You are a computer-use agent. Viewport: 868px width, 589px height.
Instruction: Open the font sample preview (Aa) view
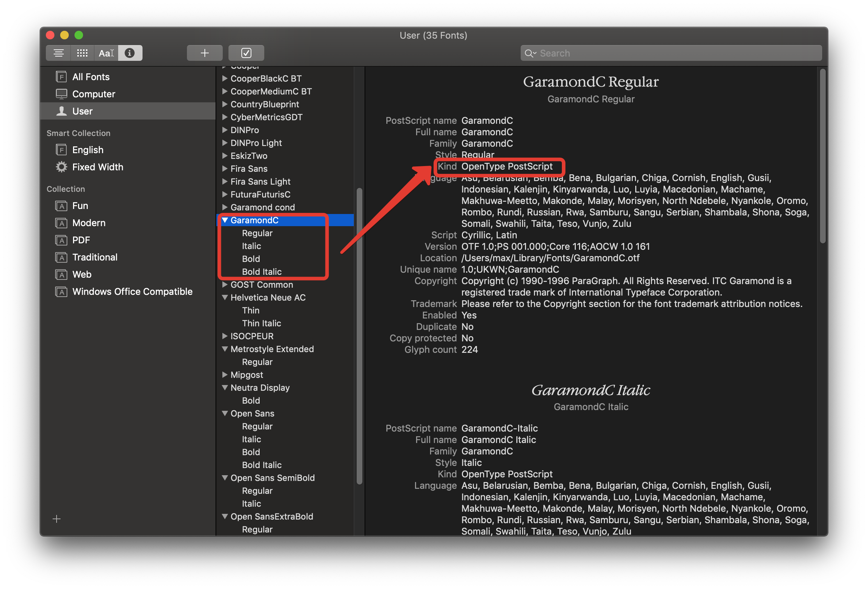coord(106,53)
